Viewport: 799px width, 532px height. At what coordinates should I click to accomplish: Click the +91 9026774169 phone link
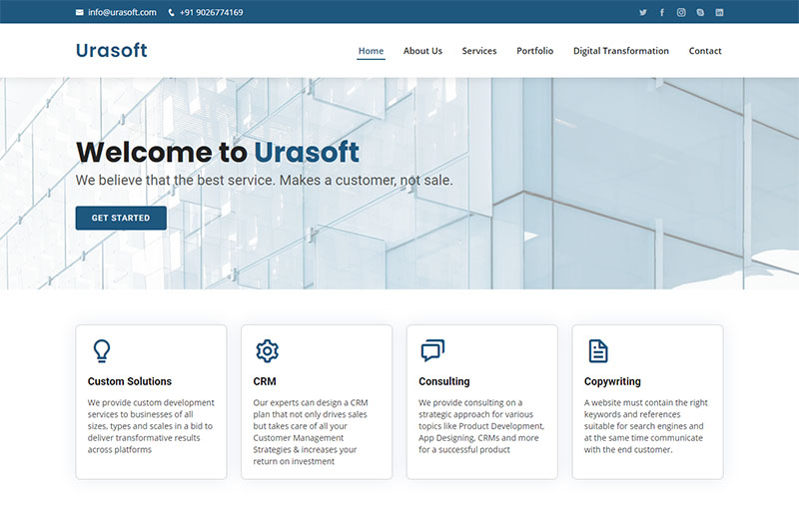212,12
